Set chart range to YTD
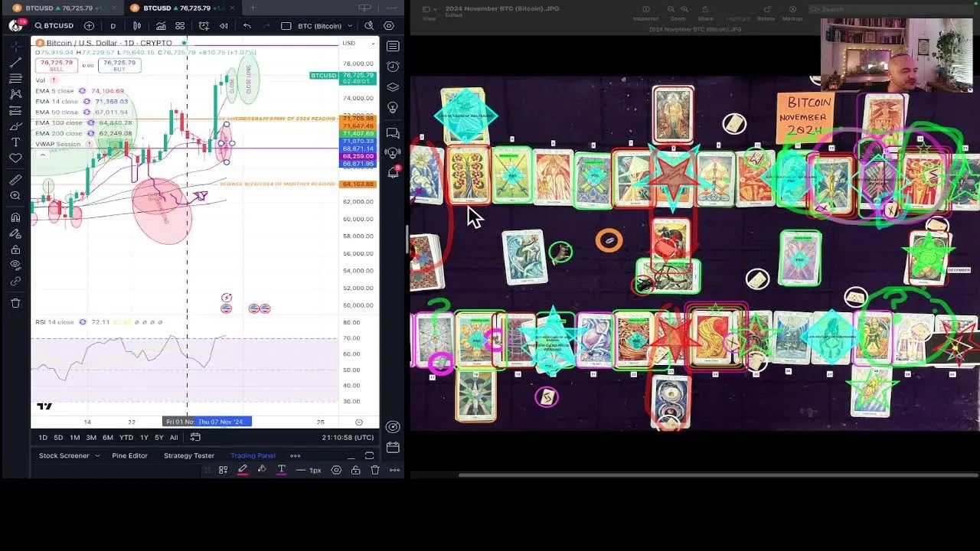This screenshot has height=551, width=980. point(126,438)
